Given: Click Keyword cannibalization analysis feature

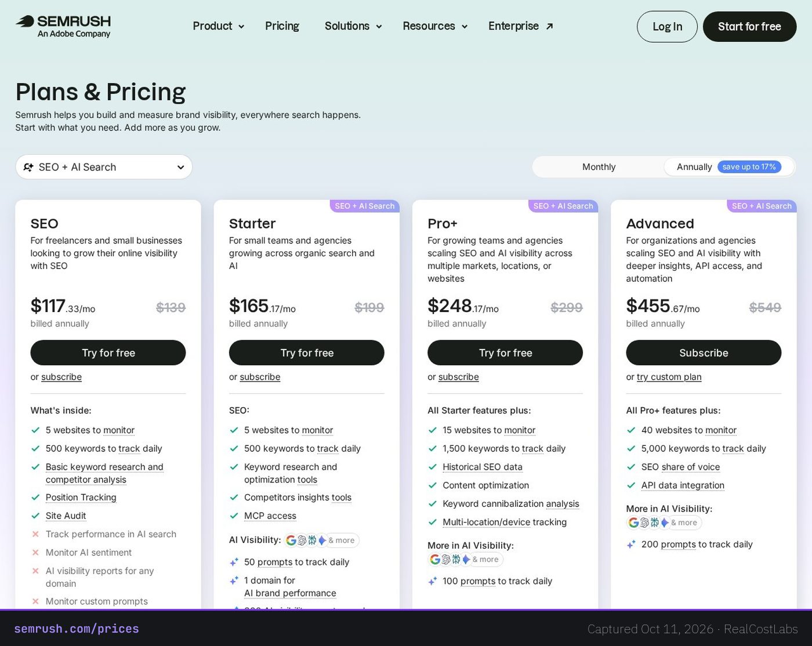Looking at the screenshot, I should (511, 504).
